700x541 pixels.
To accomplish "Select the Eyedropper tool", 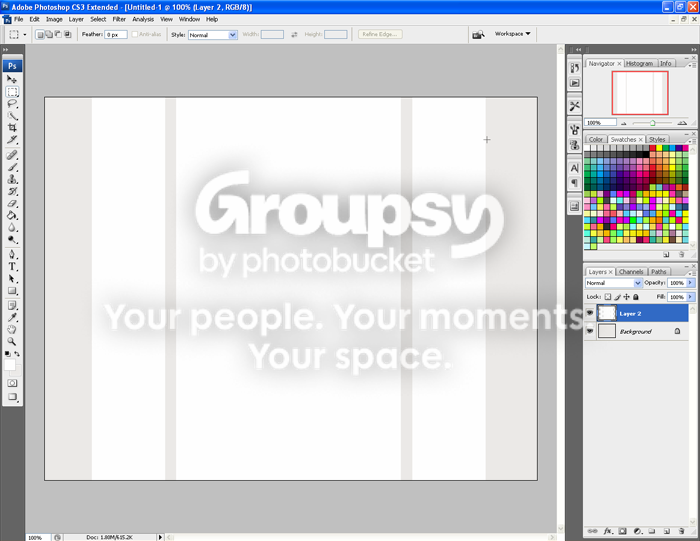I will (x=12, y=317).
